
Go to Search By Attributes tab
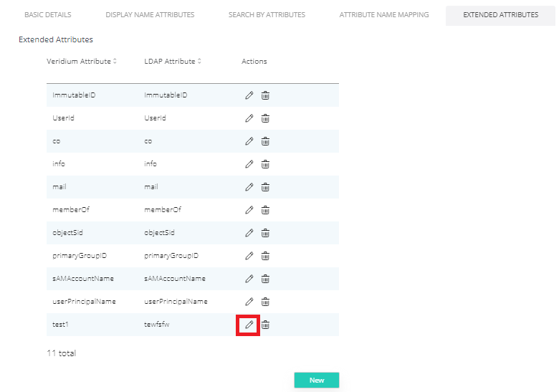[267, 15]
